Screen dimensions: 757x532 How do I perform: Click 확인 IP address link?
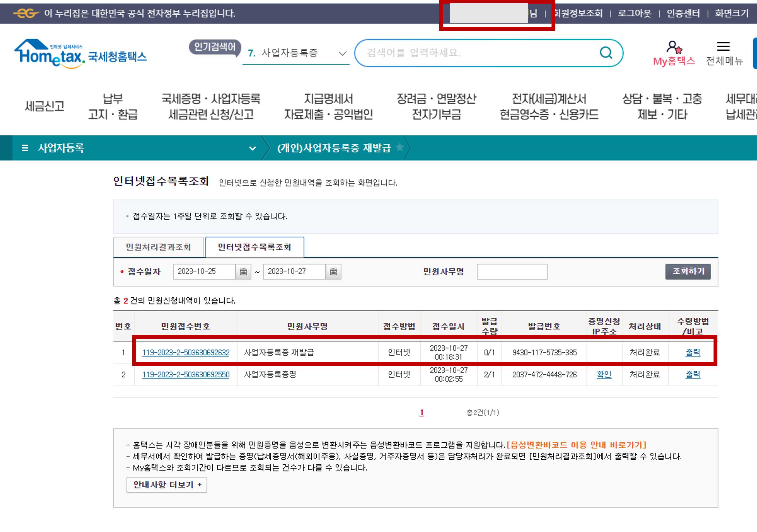(604, 374)
